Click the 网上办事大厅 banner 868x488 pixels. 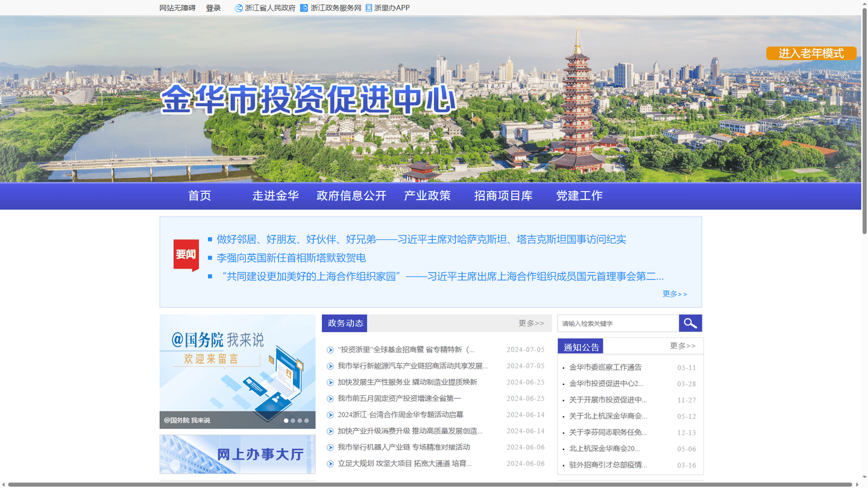(237, 454)
